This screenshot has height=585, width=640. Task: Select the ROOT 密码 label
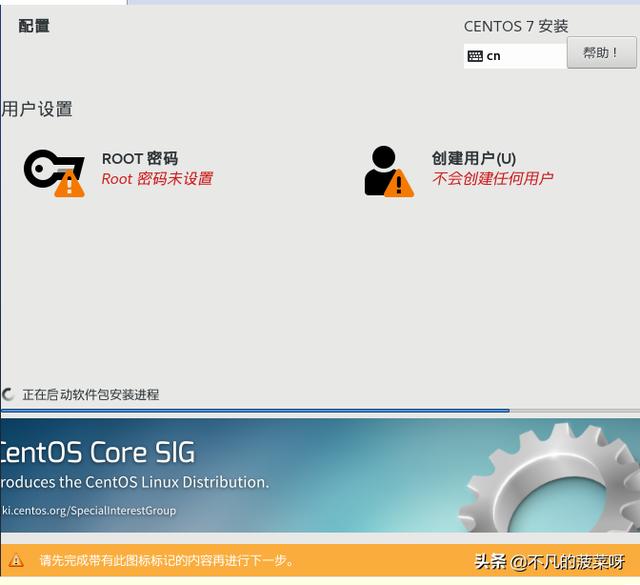[139, 158]
